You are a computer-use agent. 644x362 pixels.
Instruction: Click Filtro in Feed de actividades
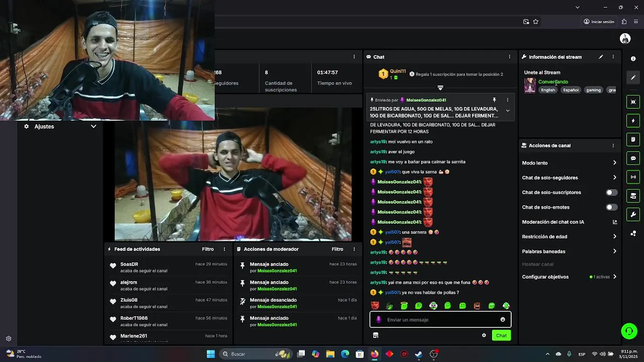tap(208, 249)
